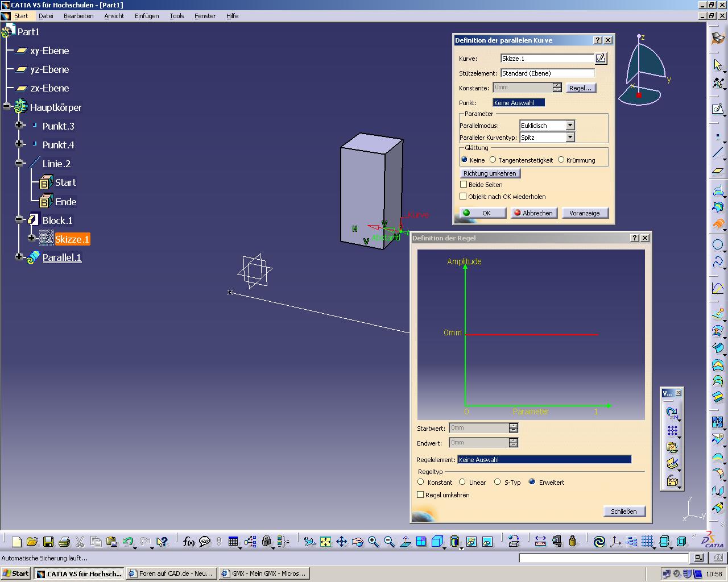Click the Print icon in bottom toolbar
The image size is (728, 582).
pyautogui.click(x=64, y=542)
